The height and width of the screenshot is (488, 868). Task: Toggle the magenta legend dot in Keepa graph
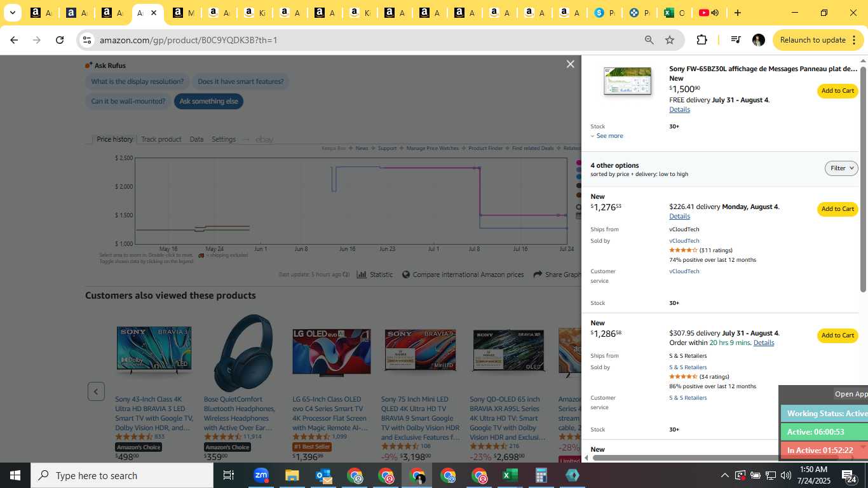pos(579,163)
